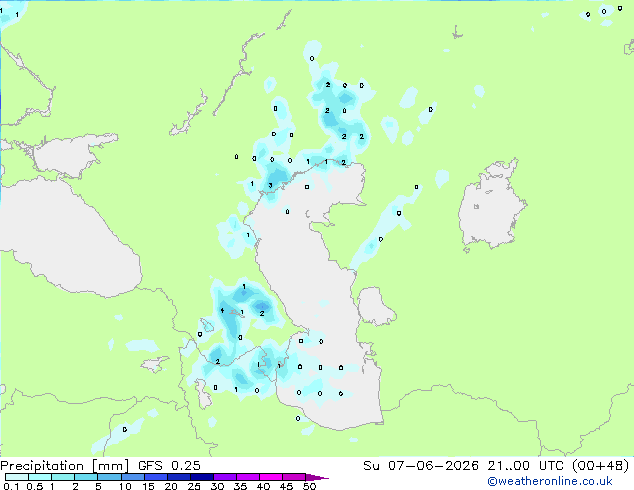
Task: Click the legend label "10"
Action: point(125,486)
